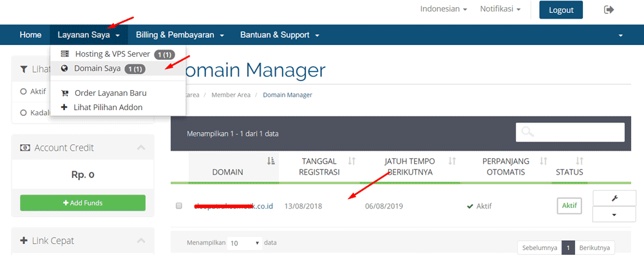Click page 1 in pagination
Screen dimensions: 644x255
568,248
